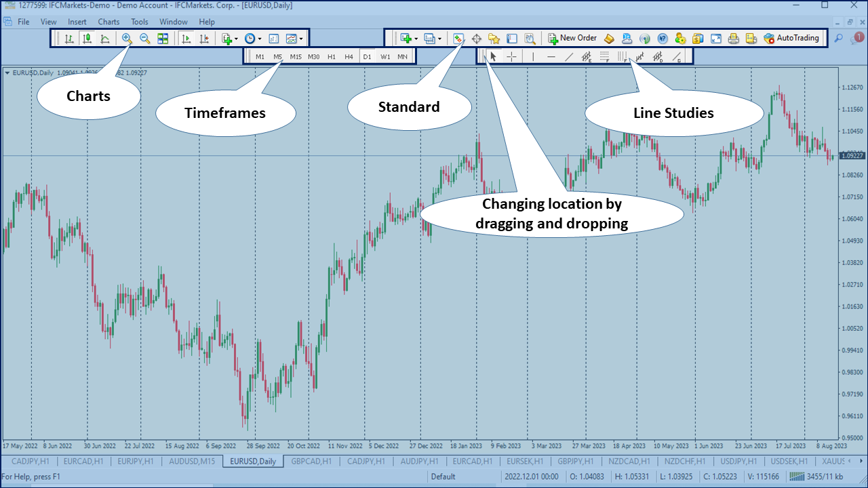Select the crosshair tool
The image size is (868, 488).
pyautogui.click(x=511, y=57)
